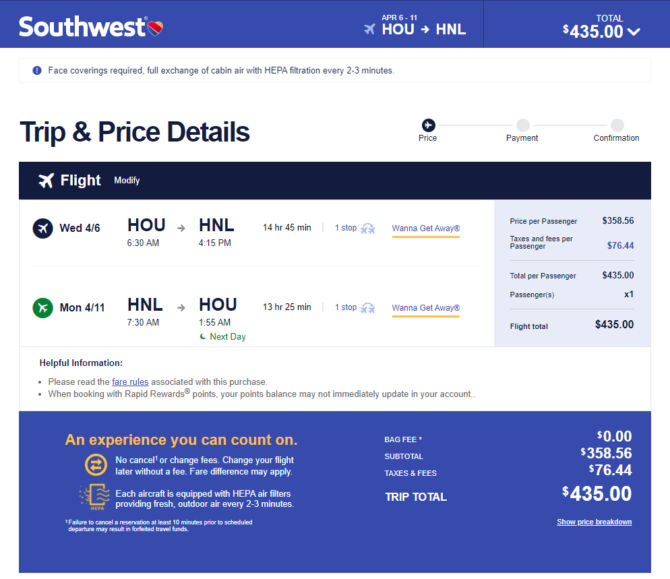Image resolution: width=670 pixels, height=579 pixels.
Task: Open Wanna Get Away fare for Wed 4/6
Action: 426,228
